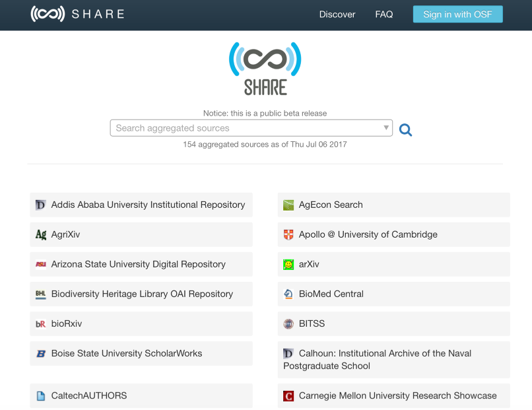The image size is (532, 410).
Task: Open the FAQ page
Action: [383, 15]
